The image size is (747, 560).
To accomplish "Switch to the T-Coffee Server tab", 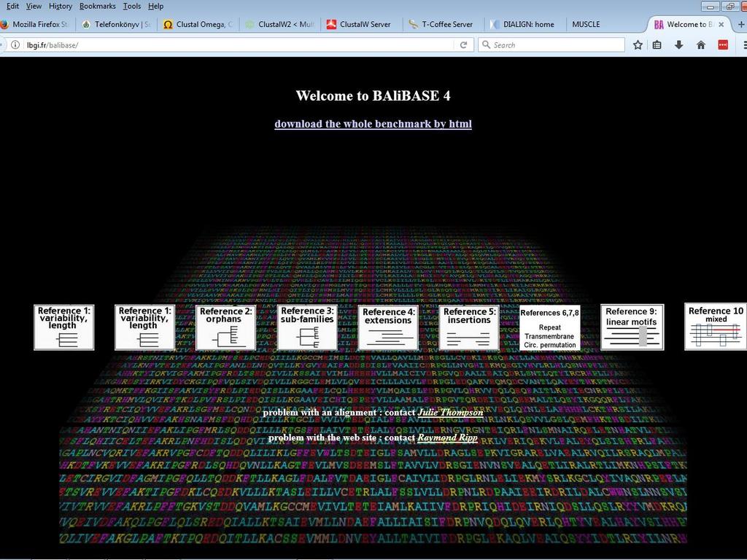I will (444, 24).
